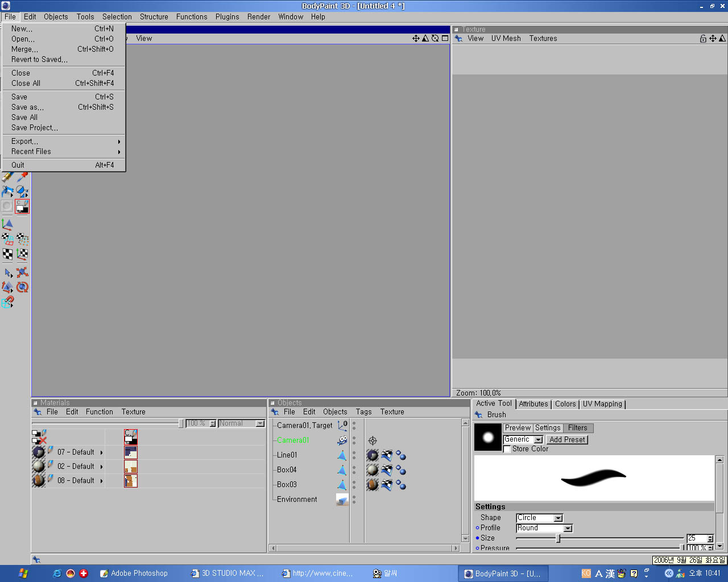Toggle the 3D viewport maximize square icon
Viewport: 728px width, 582px height.
pyautogui.click(x=445, y=39)
